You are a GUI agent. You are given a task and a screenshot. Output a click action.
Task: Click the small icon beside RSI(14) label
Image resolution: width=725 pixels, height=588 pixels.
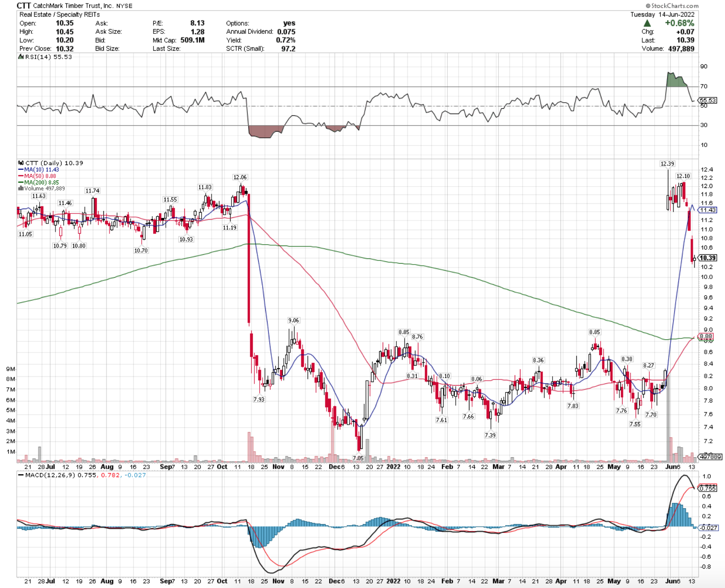click(21, 57)
